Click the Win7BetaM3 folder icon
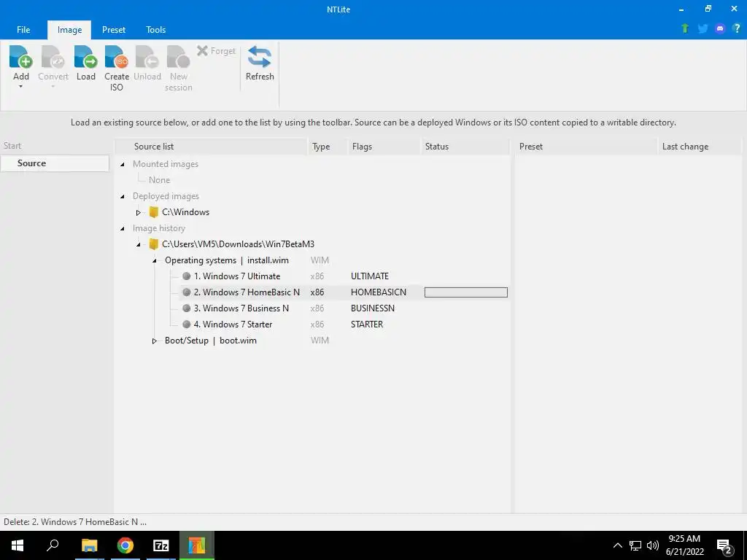The image size is (747, 560). (153, 244)
